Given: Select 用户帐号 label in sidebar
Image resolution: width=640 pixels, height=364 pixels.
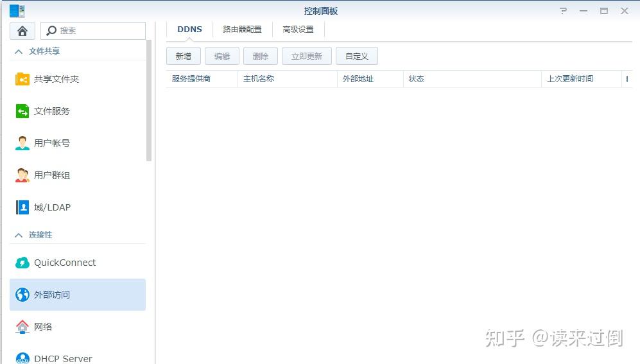Looking at the screenshot, I should 52,143.
